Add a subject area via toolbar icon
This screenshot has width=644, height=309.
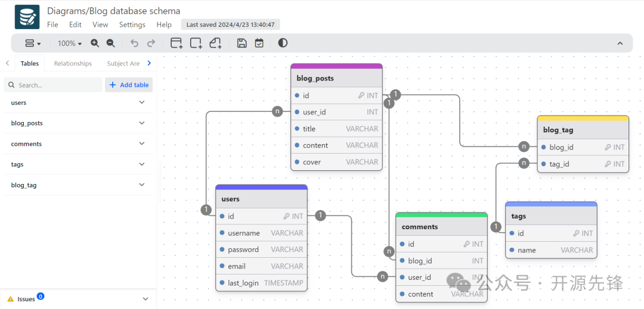(x=196, y=43)
